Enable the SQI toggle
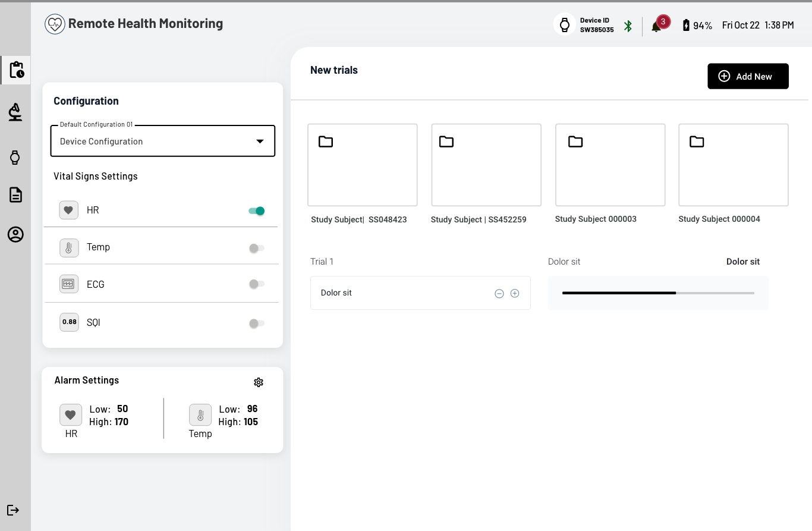This screenshot has width=812, height=531. (x=257, y=323)
